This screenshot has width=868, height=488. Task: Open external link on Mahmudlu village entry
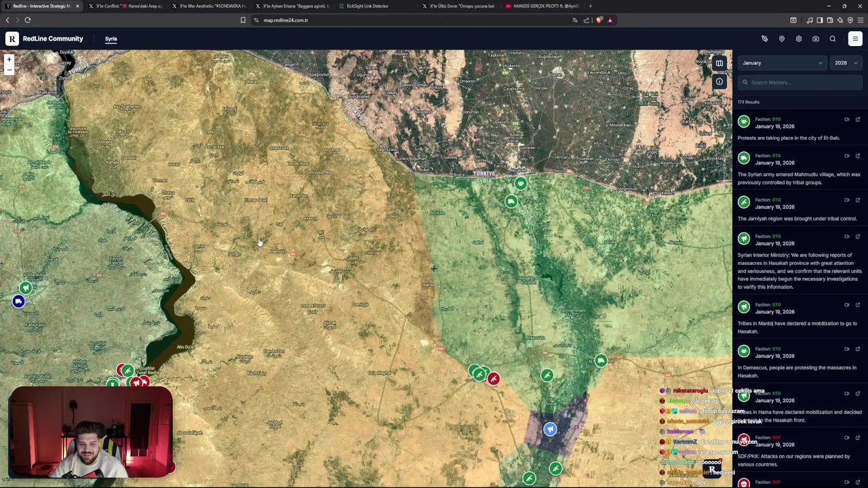tap(857, 156)
